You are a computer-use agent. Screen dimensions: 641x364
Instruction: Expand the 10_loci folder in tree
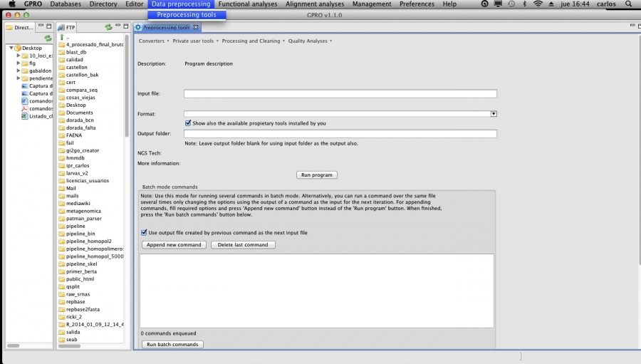(19, 55)
